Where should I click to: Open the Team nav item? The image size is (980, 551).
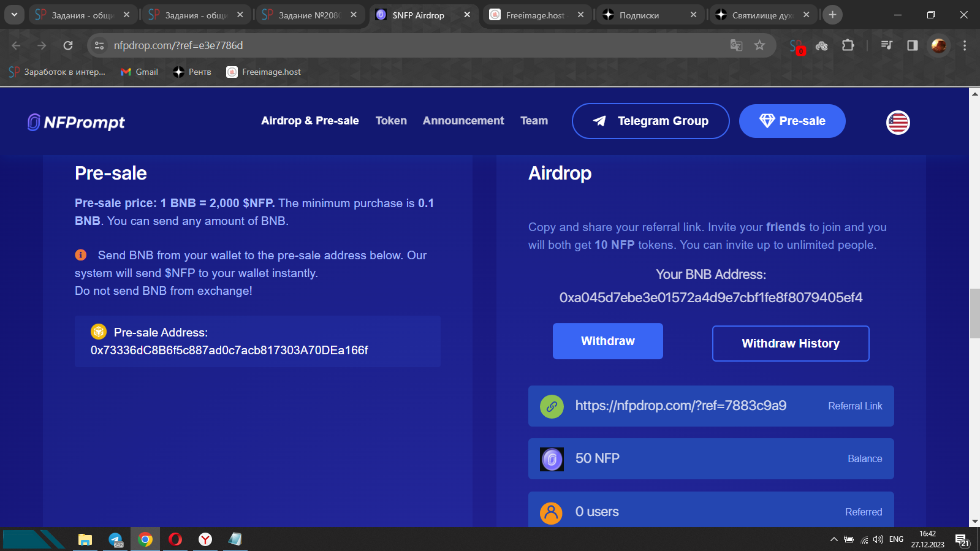(x=534, y=121)
